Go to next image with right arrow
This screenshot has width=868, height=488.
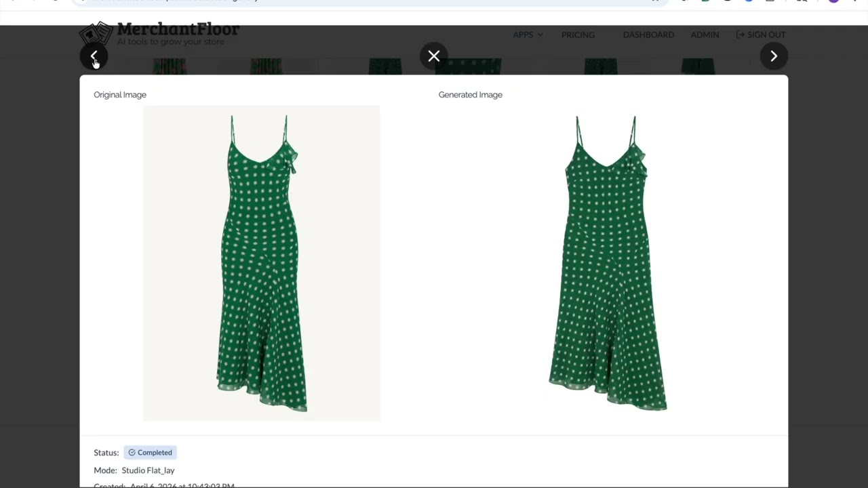click(774, 56)
